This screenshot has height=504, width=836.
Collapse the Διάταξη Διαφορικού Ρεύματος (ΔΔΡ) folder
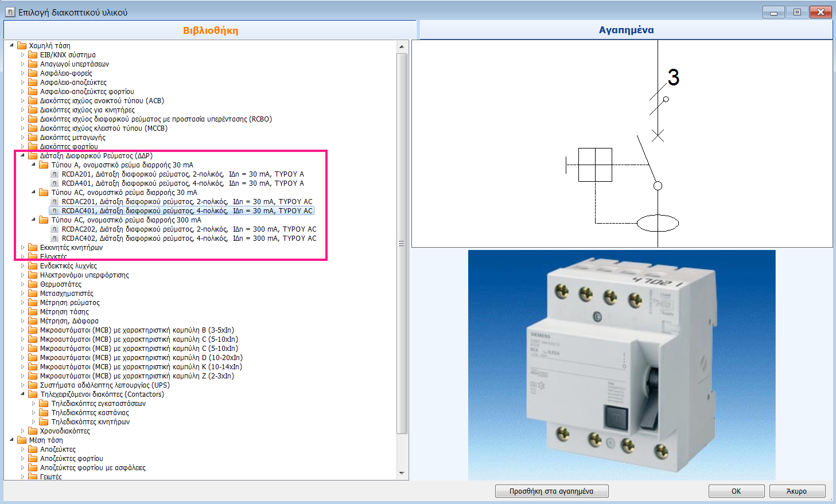click(23, 155)
